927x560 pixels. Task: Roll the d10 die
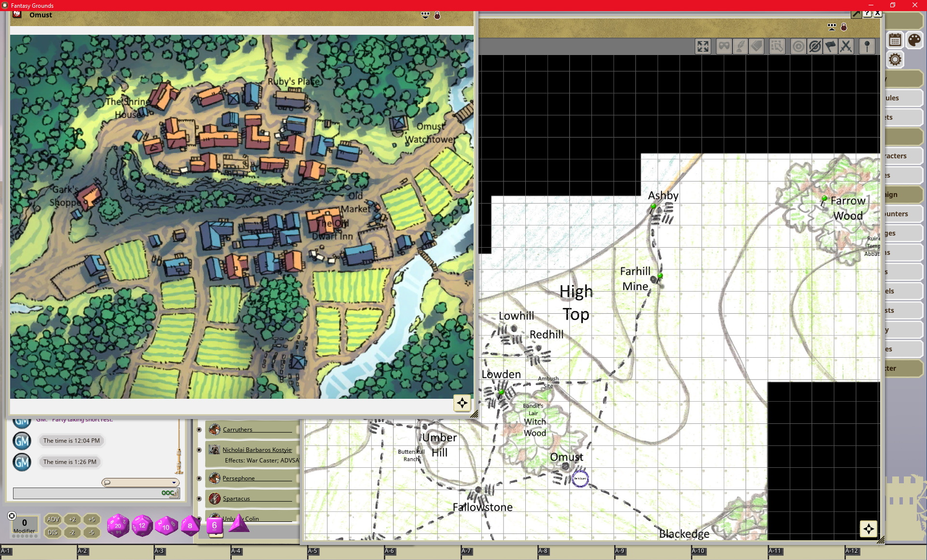pyautogui.click(x=166, y=526)
